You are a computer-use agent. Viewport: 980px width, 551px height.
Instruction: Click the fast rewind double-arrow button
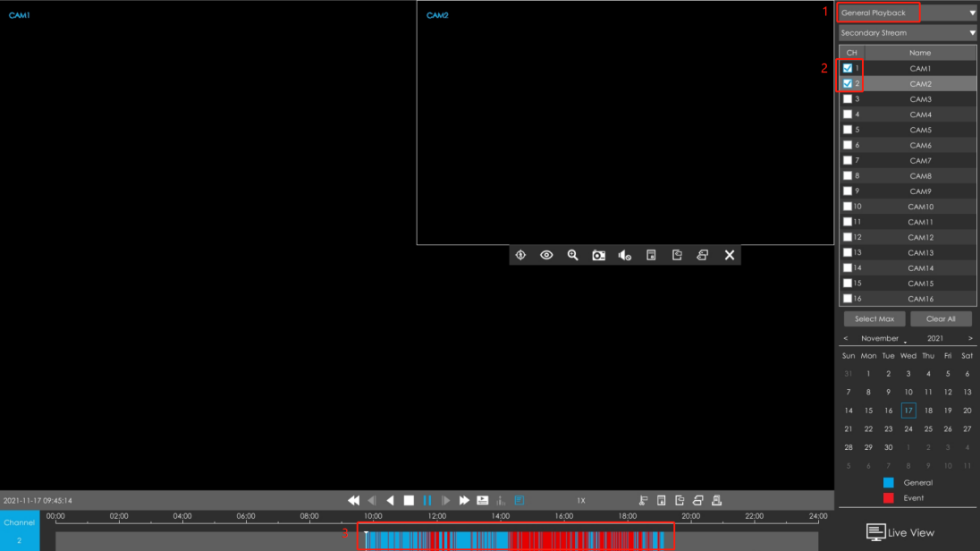pos(354,500)
